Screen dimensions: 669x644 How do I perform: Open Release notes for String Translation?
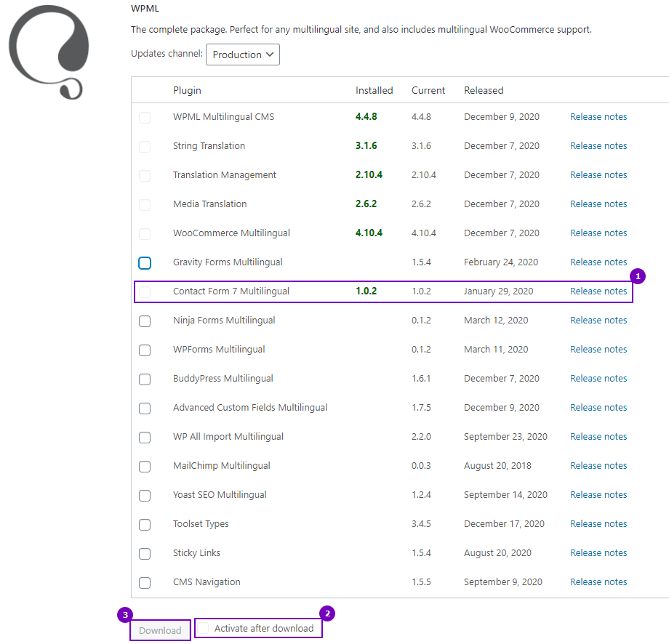tap(598, 146)
